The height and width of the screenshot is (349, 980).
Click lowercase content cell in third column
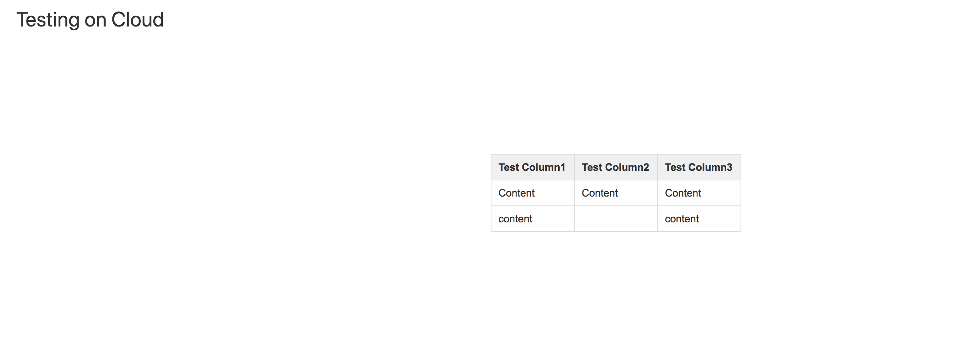coord(699,219)
